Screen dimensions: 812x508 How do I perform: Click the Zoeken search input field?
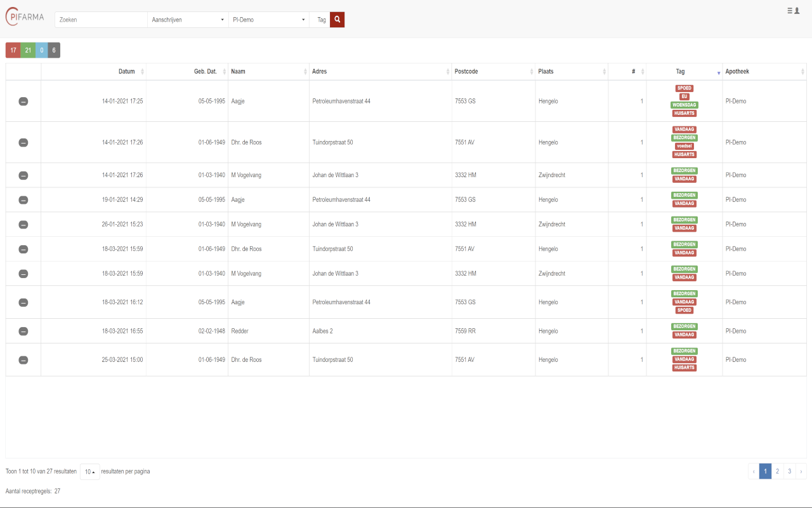coord(100,20)
